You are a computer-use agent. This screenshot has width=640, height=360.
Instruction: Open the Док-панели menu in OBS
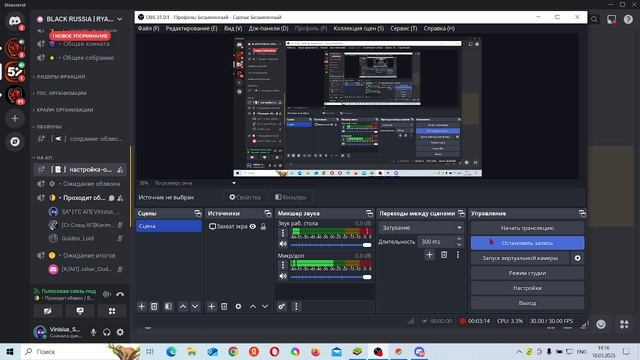coord(269,29)
